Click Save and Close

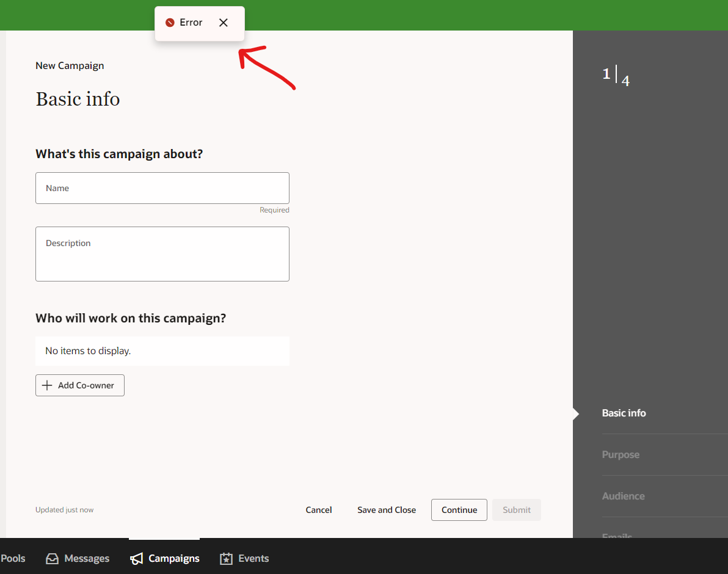pyautogui.click(x=386, y=510)
